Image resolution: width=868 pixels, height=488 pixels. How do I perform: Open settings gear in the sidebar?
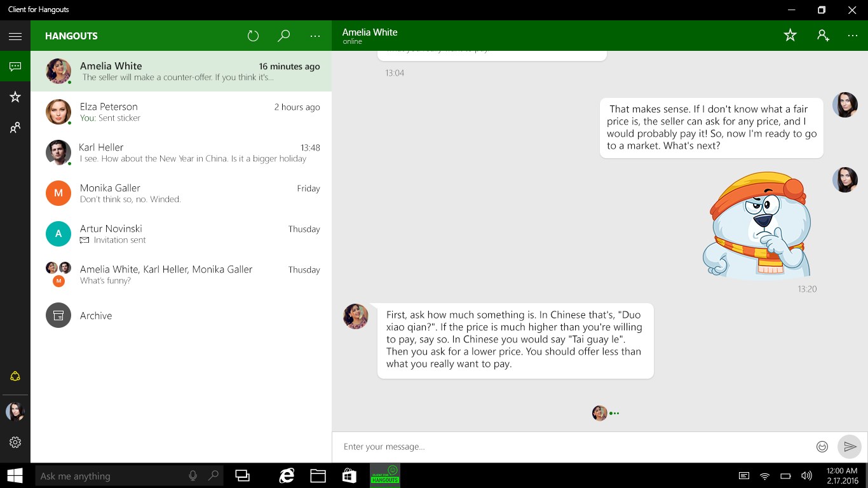click(x=15, y=442)
